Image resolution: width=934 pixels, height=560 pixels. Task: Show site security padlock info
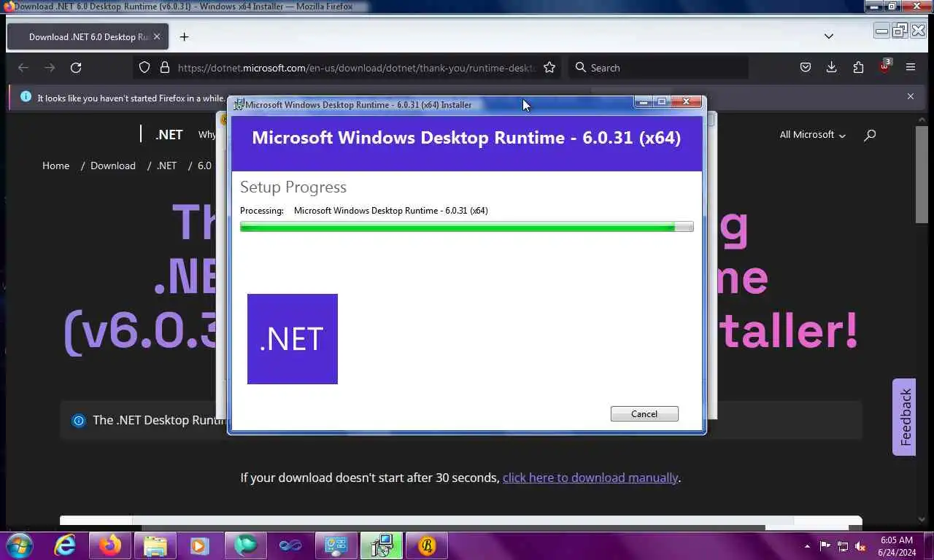[164, 67]
